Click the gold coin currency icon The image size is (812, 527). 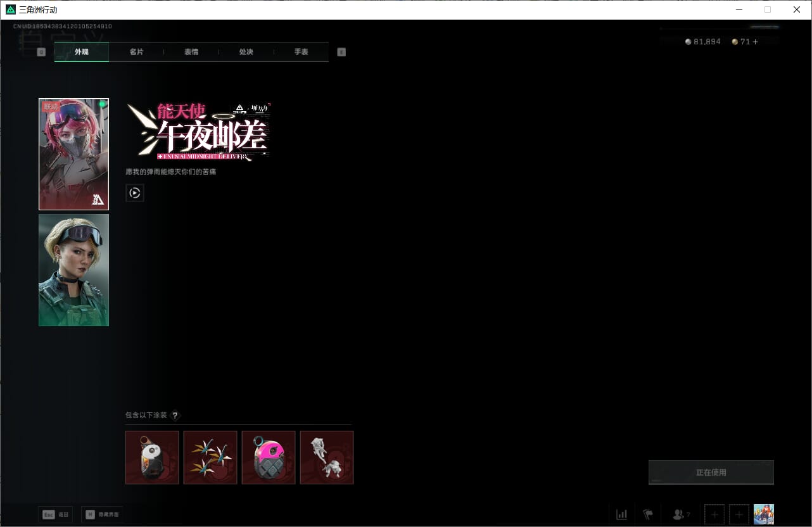tap(735, 42)
